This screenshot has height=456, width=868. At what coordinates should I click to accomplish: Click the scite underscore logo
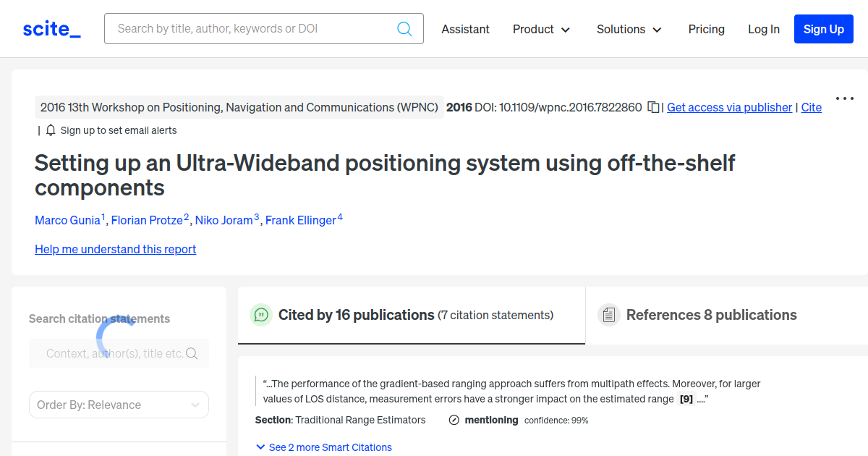coord(51,28)
